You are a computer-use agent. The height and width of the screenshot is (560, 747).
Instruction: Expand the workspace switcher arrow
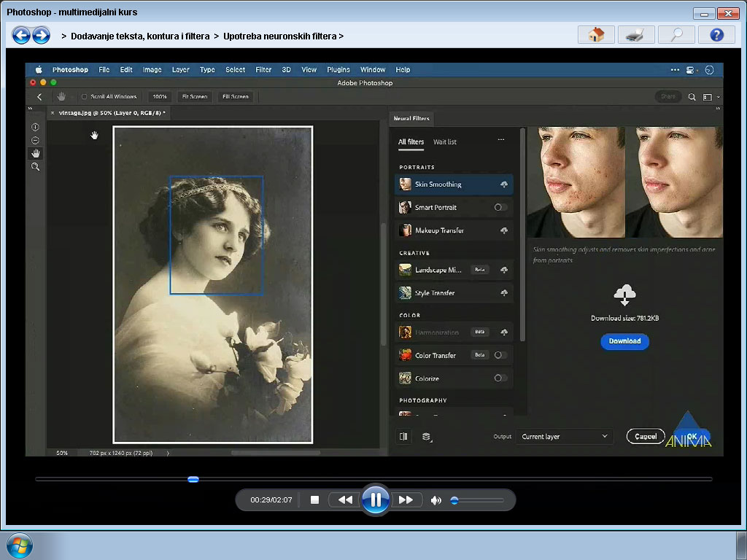719,97
